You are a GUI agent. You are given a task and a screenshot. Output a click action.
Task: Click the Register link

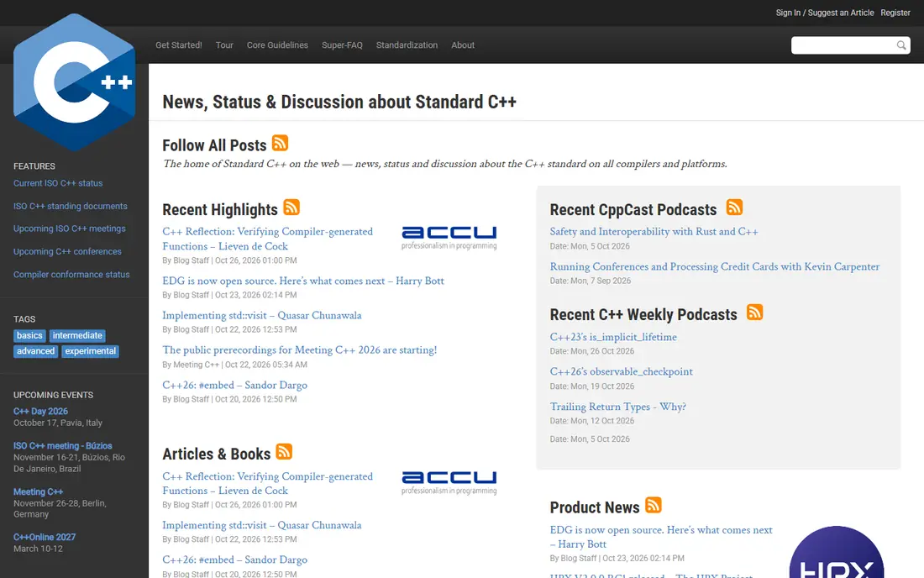click(895, 13)
